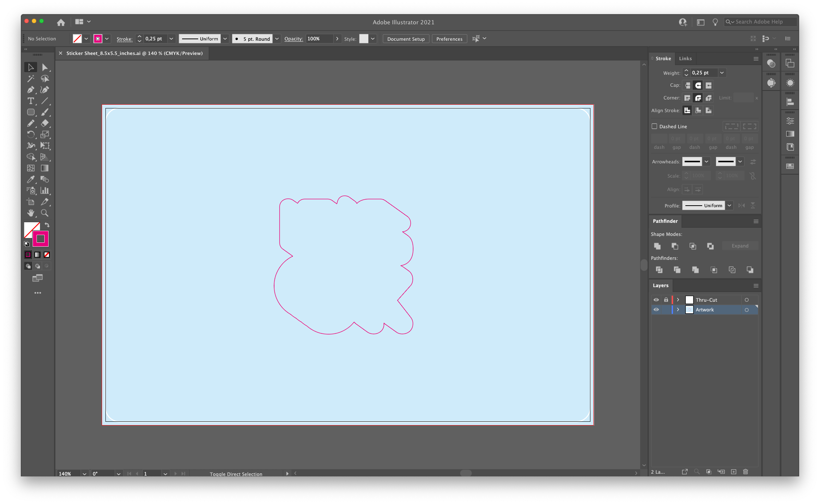This screenshot has height=504, width=820.
Task: Click the Home icon
Action: tap(61, 22)
